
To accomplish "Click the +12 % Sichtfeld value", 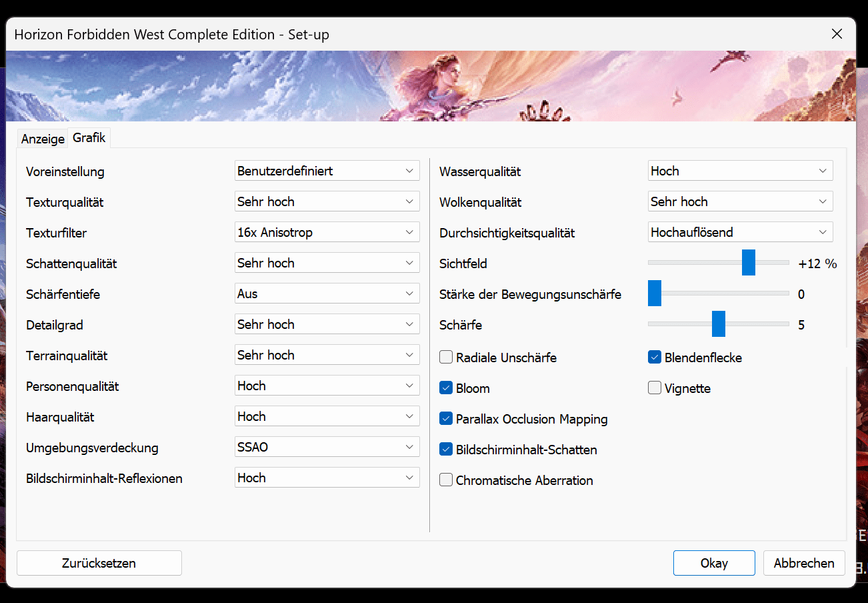I will click(x=817, y=263).
